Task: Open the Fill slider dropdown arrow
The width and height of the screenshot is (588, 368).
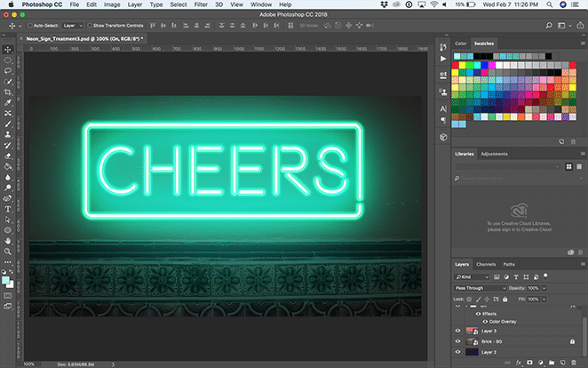Action: click(544, 299)
